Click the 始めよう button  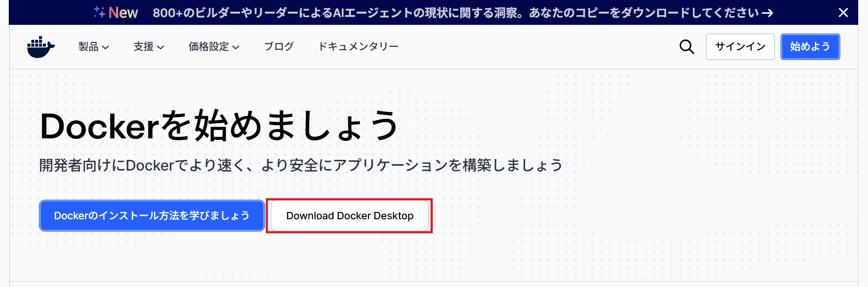(x=810, y=47)
